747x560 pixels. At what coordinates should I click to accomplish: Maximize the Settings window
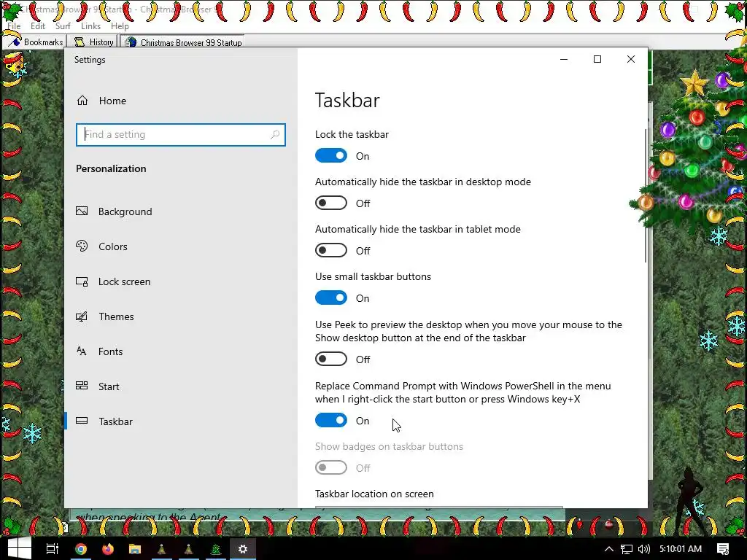coord(597,59)
